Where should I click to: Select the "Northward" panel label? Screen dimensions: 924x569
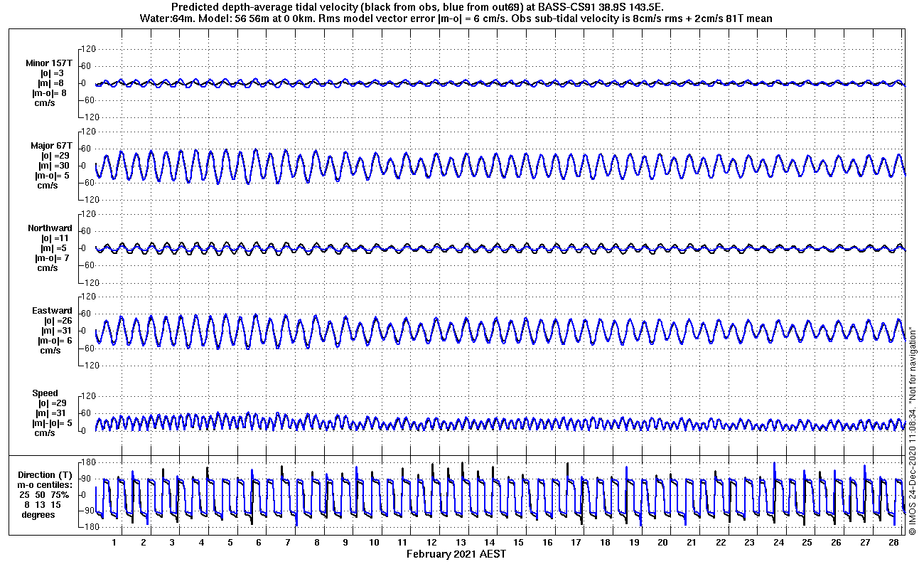coord(50,228)
